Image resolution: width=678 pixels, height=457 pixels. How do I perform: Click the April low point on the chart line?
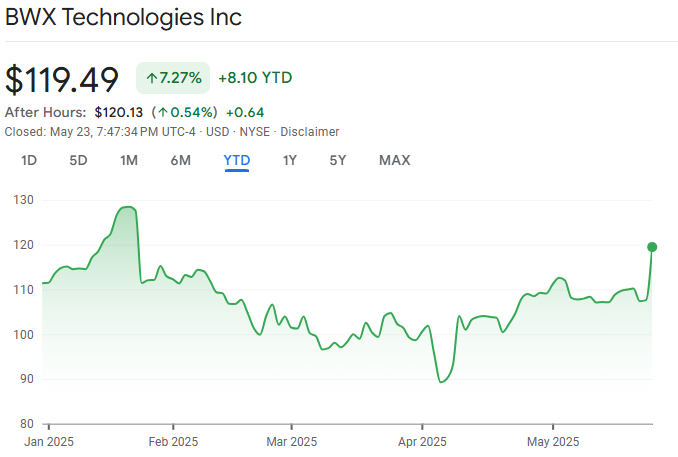[x=440, y=382]
